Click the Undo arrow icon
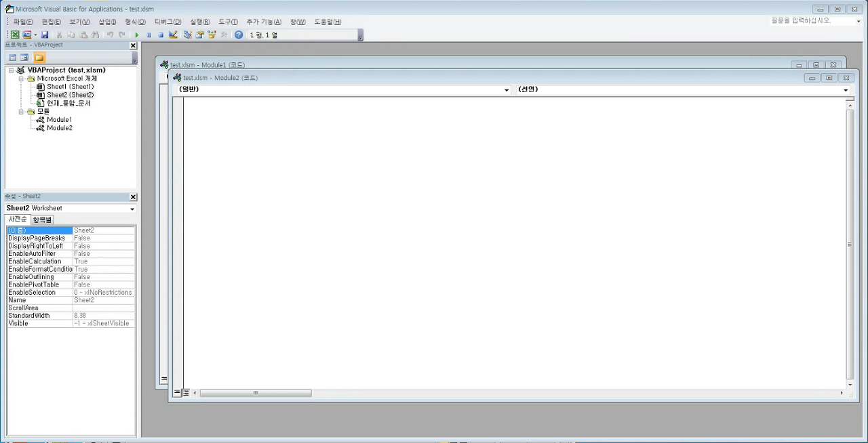This screenshot has width=868, height=443. click(x=110, y=35)
